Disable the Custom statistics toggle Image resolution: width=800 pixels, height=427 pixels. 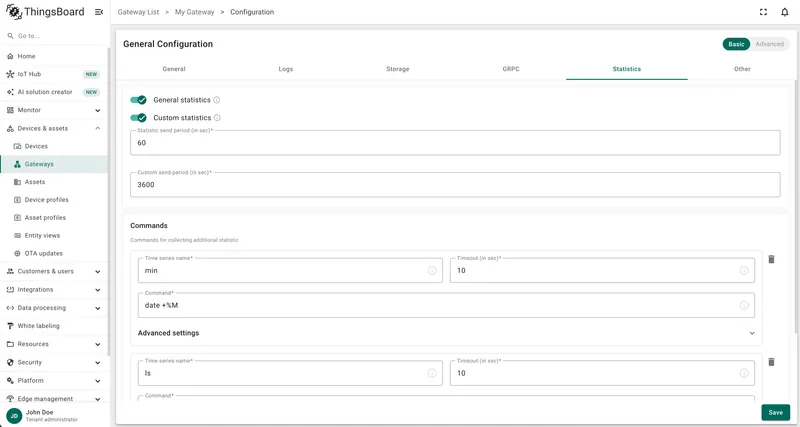click(138, 118)
